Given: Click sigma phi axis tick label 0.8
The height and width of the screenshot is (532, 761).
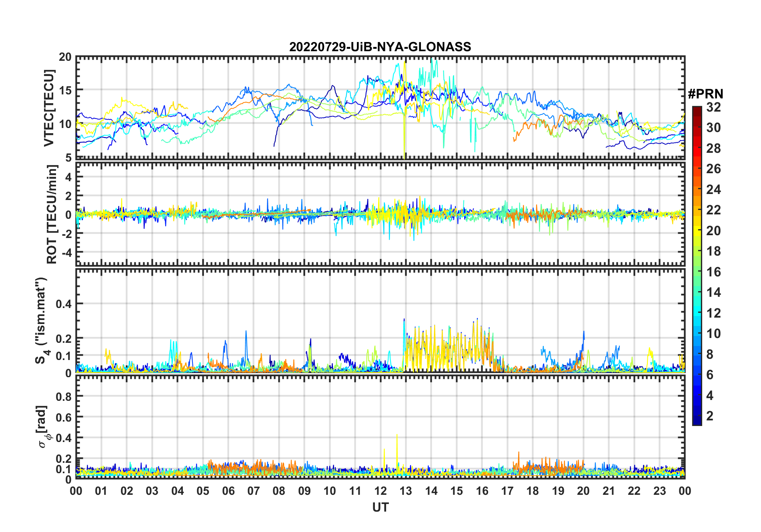Looking at the screenshot, I should pos(64,396).
